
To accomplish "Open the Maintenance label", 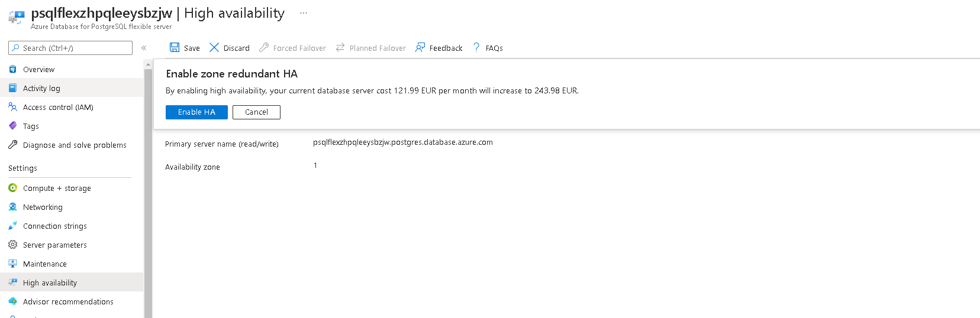I will coord(45,264).
